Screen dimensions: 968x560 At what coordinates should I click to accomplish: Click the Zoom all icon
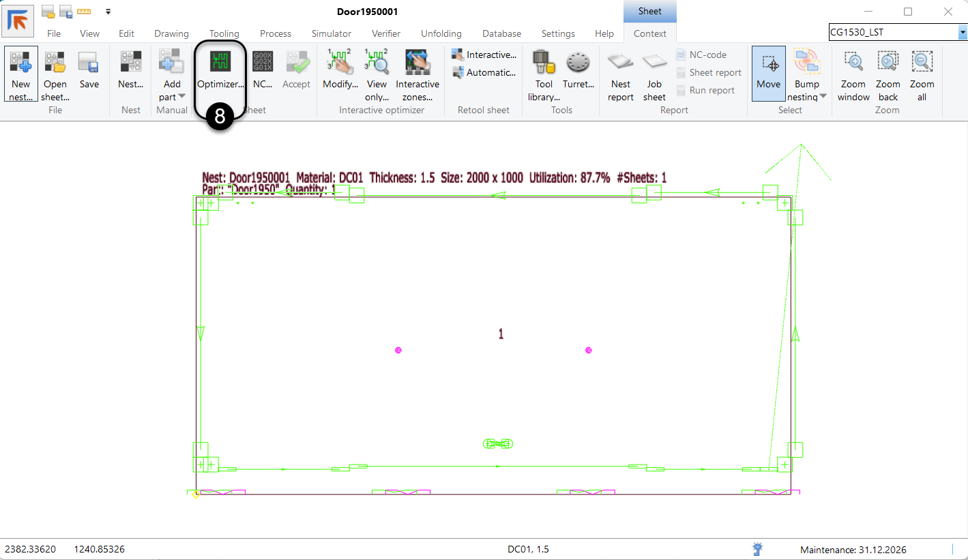tap(922, 63)
